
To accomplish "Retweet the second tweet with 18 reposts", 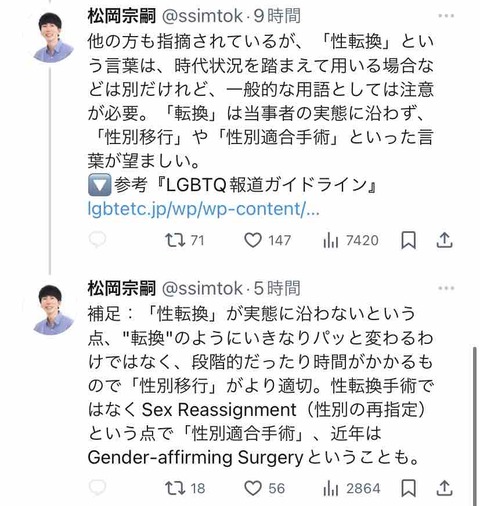I will pos(185,488).
